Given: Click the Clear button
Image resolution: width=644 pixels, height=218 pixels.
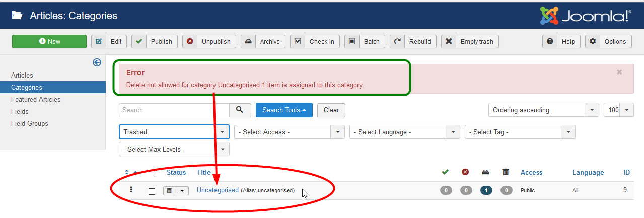Looking at the screenshot, I should pyautogui.click(x=331, y=110).
